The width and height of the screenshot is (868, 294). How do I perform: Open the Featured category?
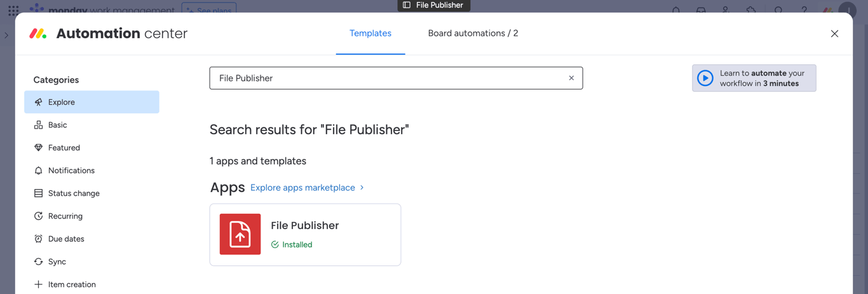tap(64, 148)
